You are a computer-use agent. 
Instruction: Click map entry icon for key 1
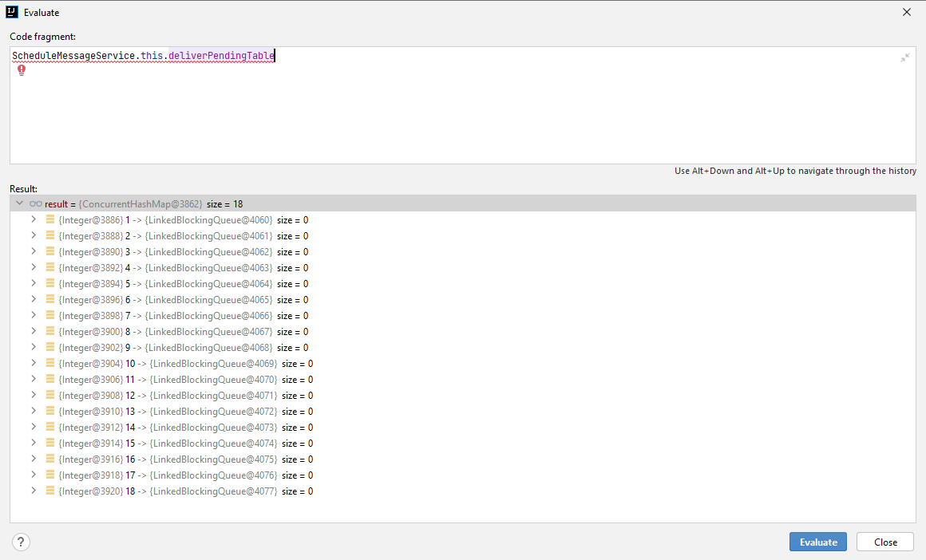click(x=50, y=219)
